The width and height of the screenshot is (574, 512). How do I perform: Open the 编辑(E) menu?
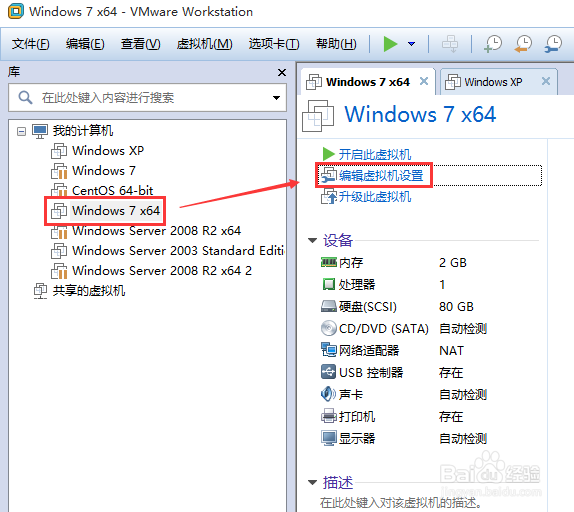point(85,44)
